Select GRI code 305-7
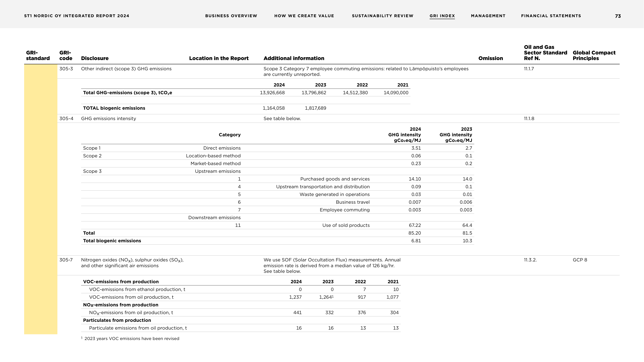The height and width of the screenshot is (362, 644). pos(66,260)
